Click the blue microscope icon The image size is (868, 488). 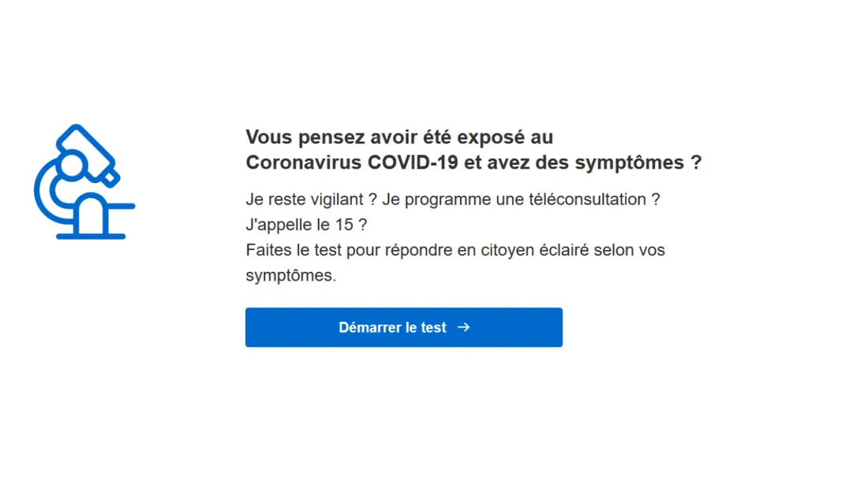coord(84,181)
